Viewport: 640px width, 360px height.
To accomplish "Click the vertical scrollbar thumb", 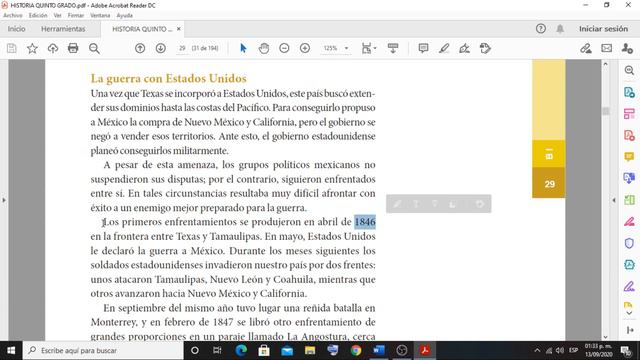I will coord(606,111).
